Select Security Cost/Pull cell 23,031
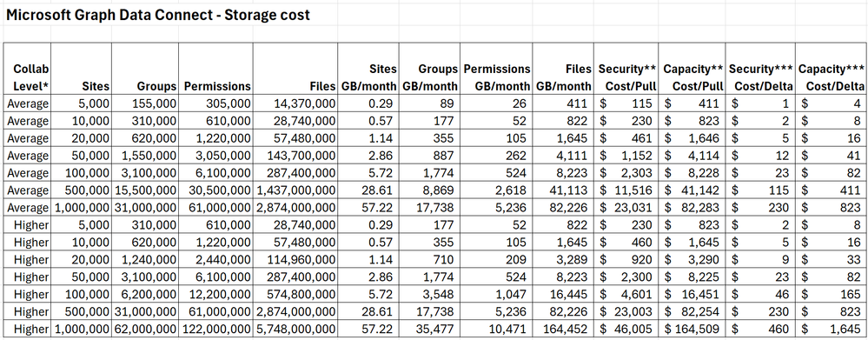This screenshot has height=340, width=868. pos(626,207)
